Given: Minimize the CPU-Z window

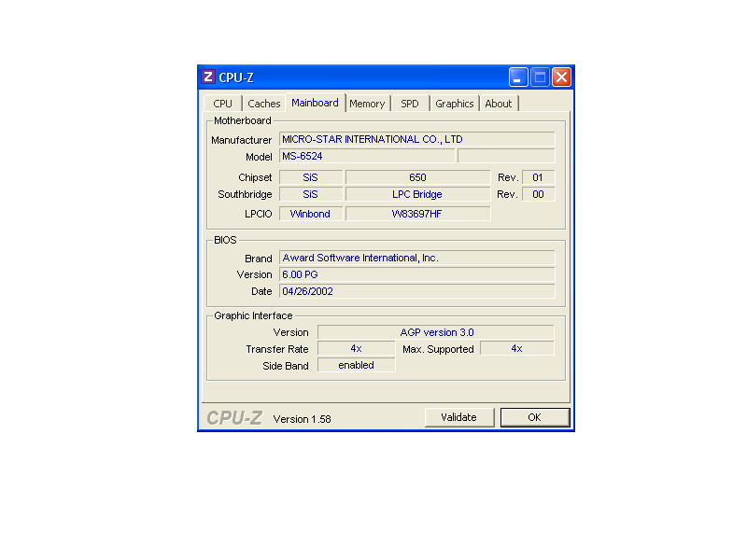Looking at the screenshot, I should coord(518,77).
